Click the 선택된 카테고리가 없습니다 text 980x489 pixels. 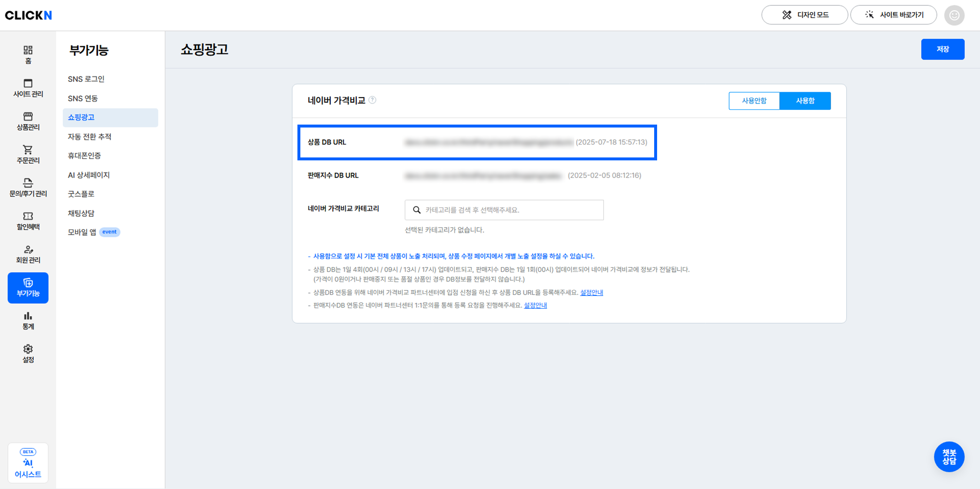click(x=444, y=230)
